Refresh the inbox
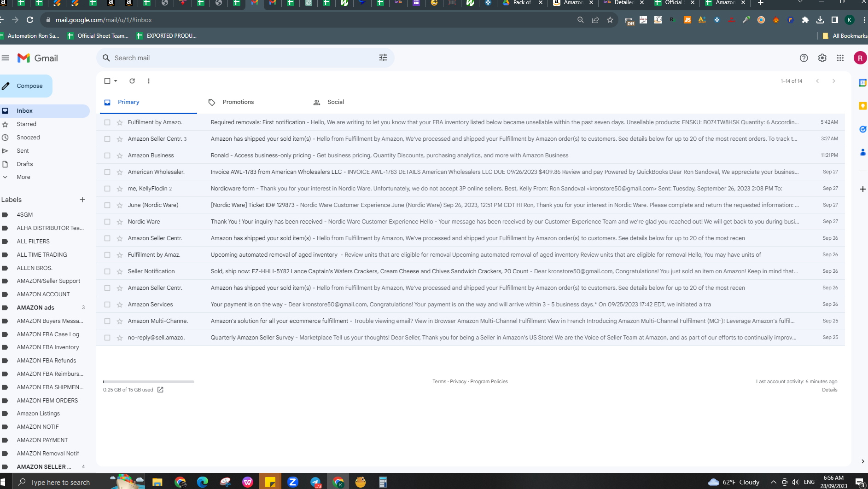The width and height of the screenshot is (868, 489). click(x=132, y=81)
